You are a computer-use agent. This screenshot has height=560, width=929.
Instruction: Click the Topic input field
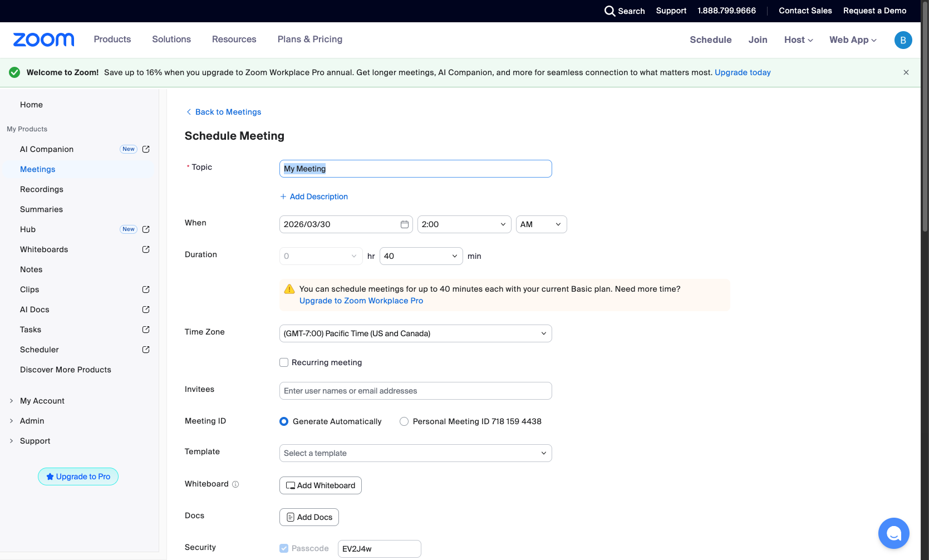[x=415, y=169]
